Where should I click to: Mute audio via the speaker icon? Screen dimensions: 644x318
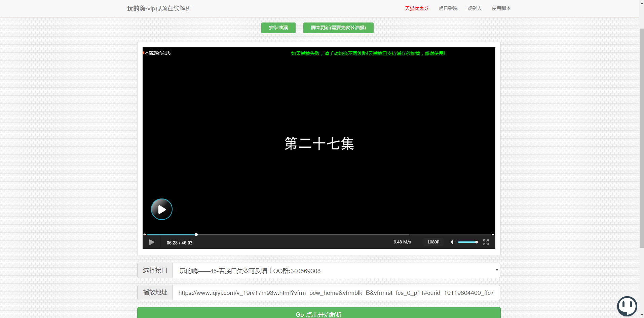coord(453,242)
